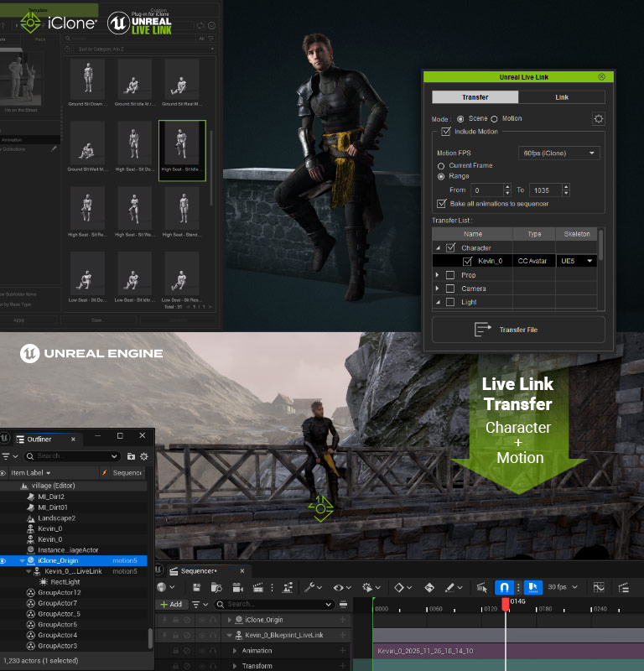This screenshot has height=671, width=644.
Task: Open the Sequencer actions wrench menu
Action: (x=313, y=588)
